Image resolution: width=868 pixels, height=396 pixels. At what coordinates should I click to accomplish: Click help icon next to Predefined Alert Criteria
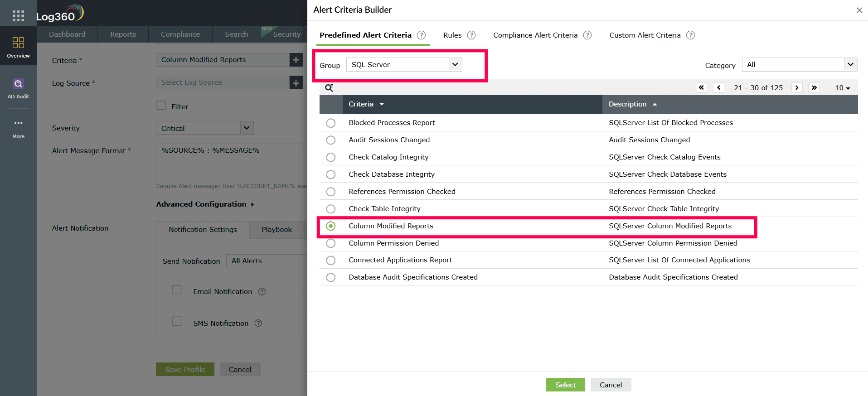pyautogui.click(x=422, y=35)
